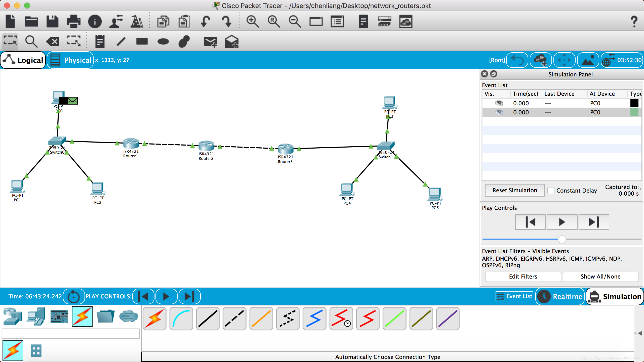Screen dimensions: 644x362
Task: Click the Print toolbar icon
Action: point(73,22)
